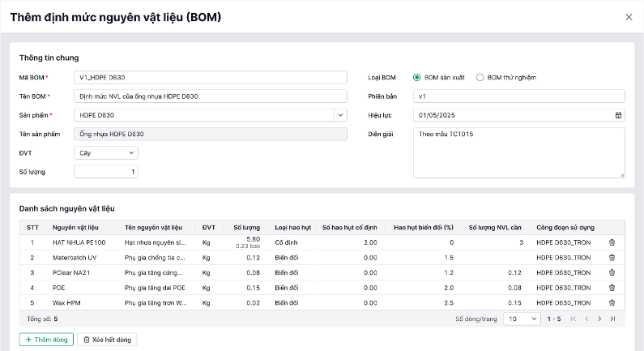Go to previous page of materials

pyautogui.click(x=586, y=319)
